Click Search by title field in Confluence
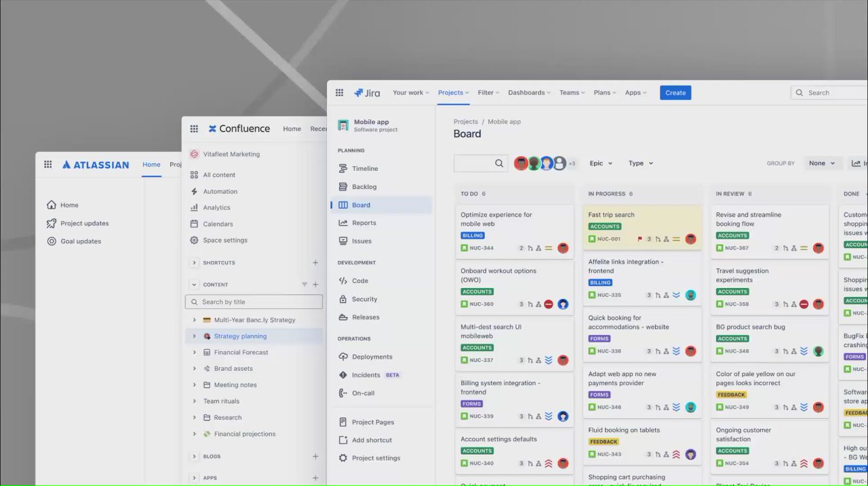This screenshot has height=486, width=868. (x=254, y=302)
